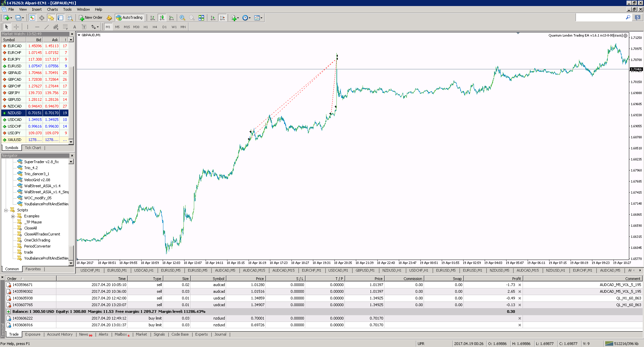The height and width of the screenshot is (347, 644).
Task: Open the New Chart dropdown arrow
Action: [x=11, y=18]
